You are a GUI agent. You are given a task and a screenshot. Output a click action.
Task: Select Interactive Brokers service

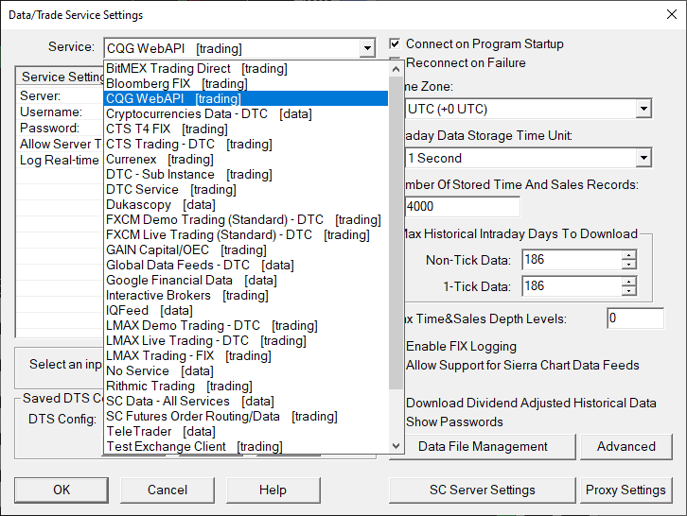[246, 295]
